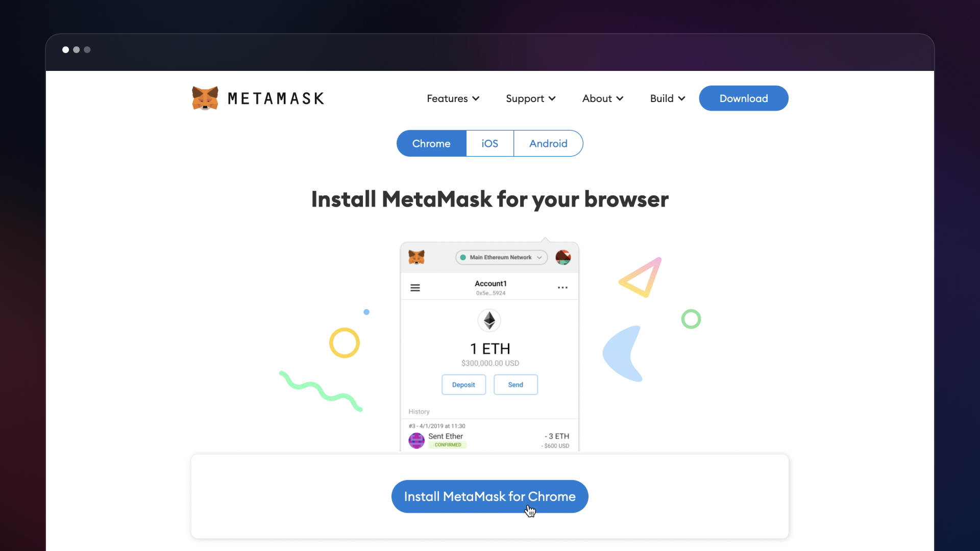This screenshot has width=980, height=551.
Task: Expand the Features dropdown menu
Action: click(453, 98)
